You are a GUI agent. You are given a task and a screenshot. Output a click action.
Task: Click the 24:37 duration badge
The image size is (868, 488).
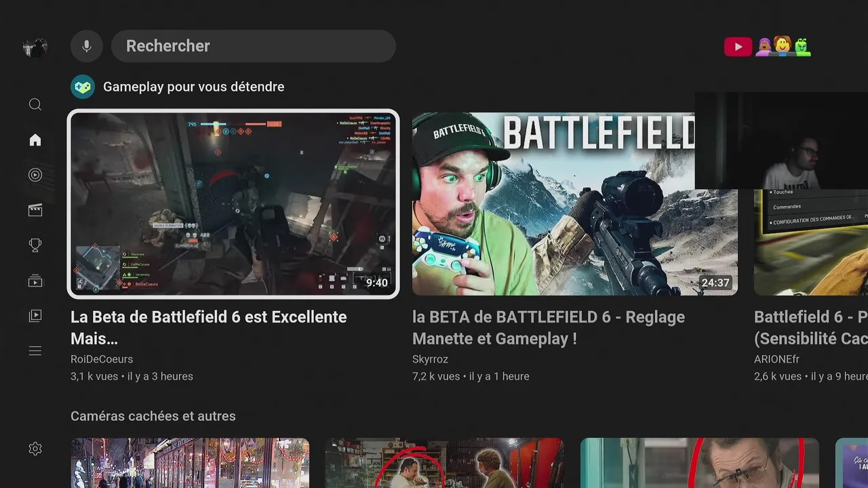pyautogui.click(x=715, y=283)
